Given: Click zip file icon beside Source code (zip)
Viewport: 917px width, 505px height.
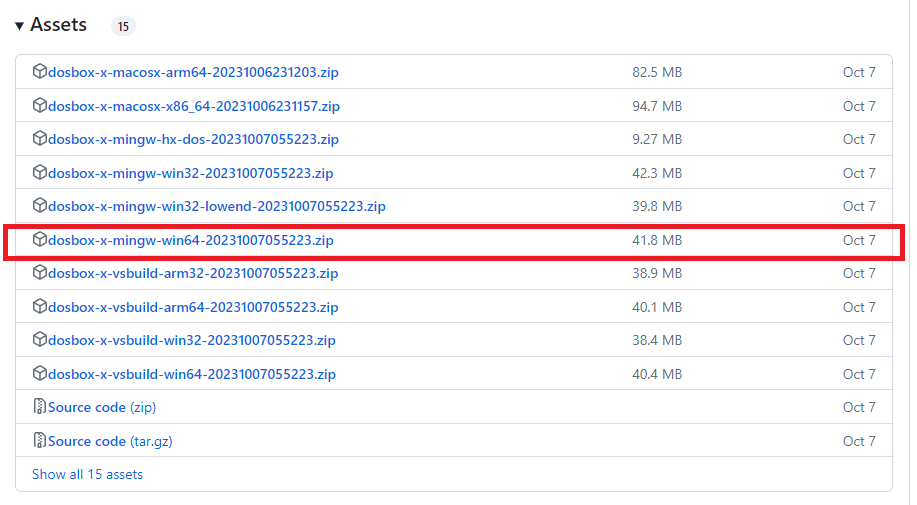Looking at the screenshot, I should click(39, 406).
